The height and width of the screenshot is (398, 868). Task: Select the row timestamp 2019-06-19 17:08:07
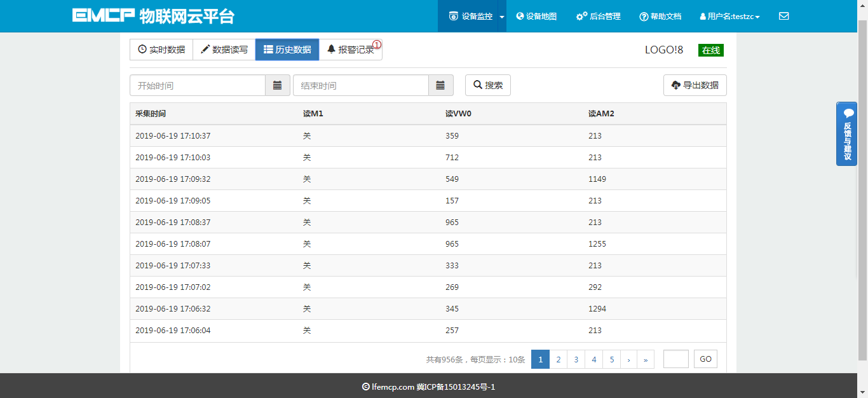pyautogui.click(x=173, y=244)
